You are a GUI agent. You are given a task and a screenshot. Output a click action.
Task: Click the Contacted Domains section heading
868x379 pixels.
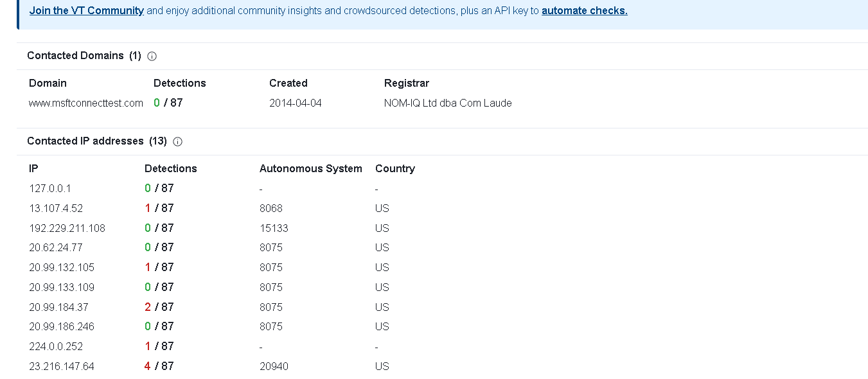pyautogui.click(x=84, y=56)
